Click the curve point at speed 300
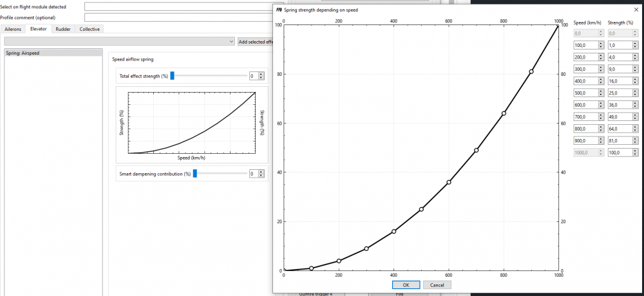Image resolution: width=644 pixels, height=296 pixels. tap(366, 248)
